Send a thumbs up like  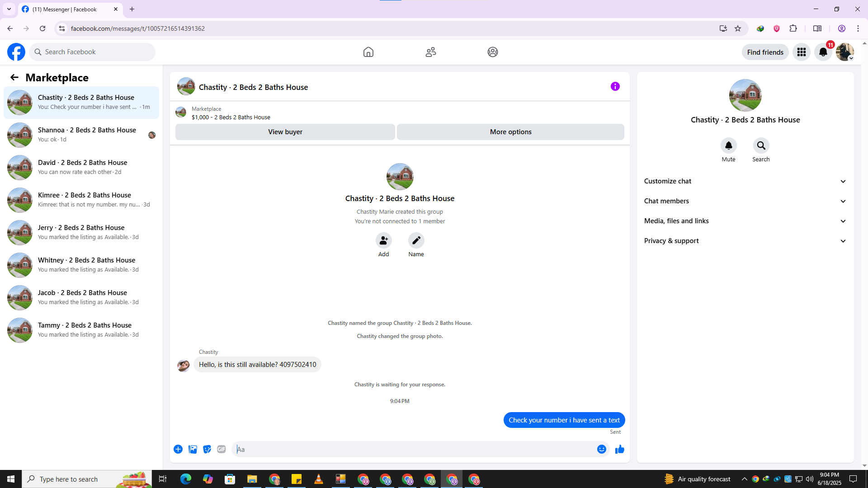pos(620,449)
